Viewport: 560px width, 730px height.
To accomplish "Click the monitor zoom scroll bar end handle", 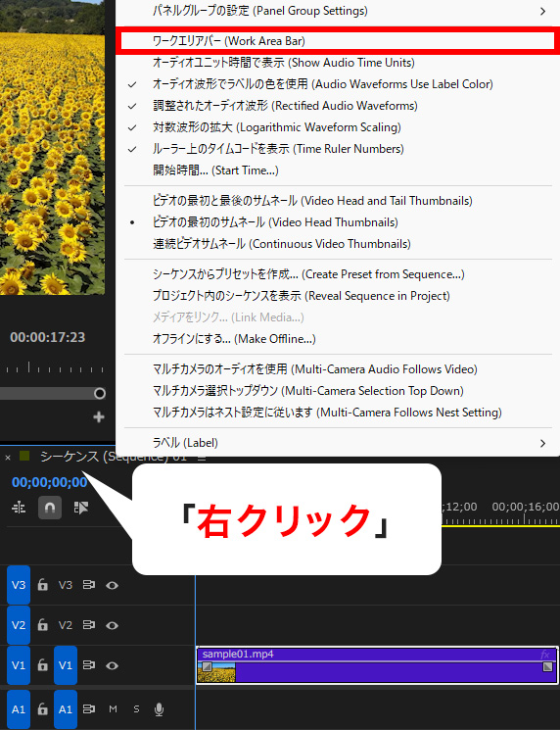I will pos(100,393).
